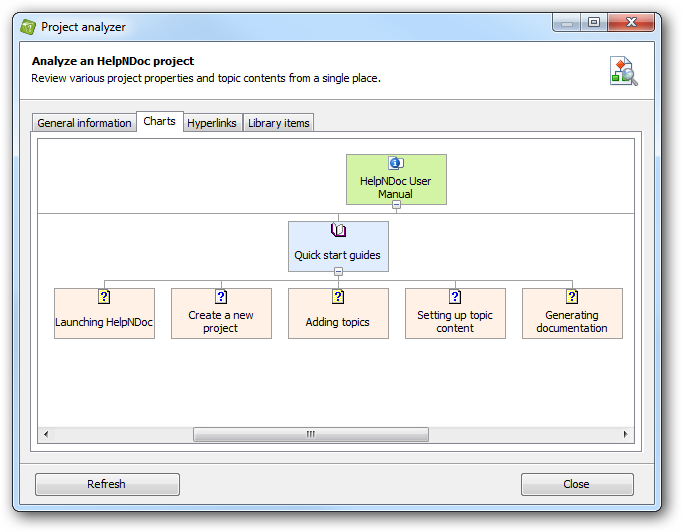Click the question icon on Setting up topic content
Image resolution: width=682 pixels, height=532 pixels.
pyautogui.click(x=455, y=297)
